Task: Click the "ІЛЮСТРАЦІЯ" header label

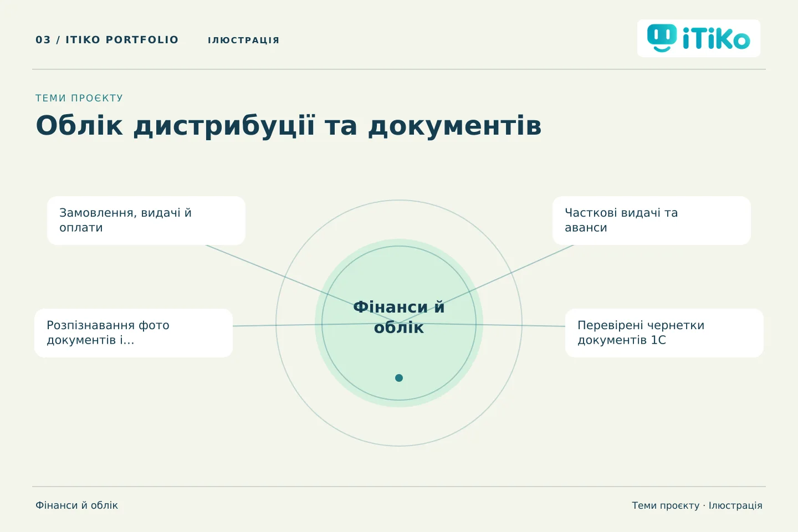Action: pyautogui.click(x=244, y=40)
